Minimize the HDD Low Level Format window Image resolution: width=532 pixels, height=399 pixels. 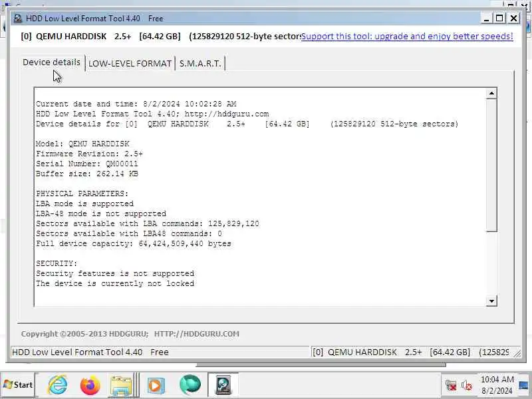click(x=486, y=19)
